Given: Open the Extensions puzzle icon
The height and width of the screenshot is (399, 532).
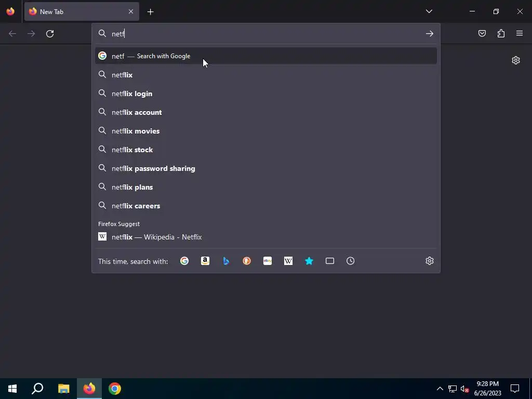Looking at the screenshot, I should (501, 33).
